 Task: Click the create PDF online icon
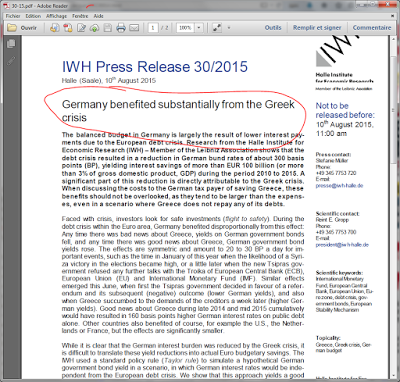[55, 28]
